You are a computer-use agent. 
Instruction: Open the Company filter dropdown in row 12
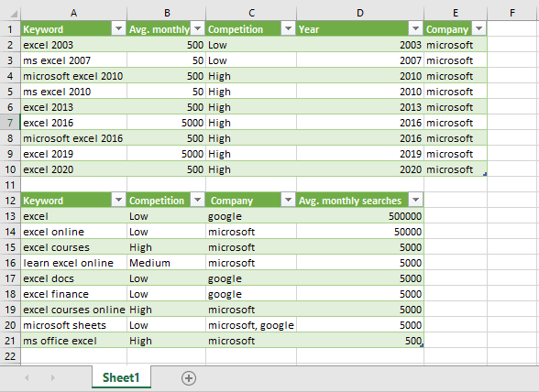coord(288,201)
